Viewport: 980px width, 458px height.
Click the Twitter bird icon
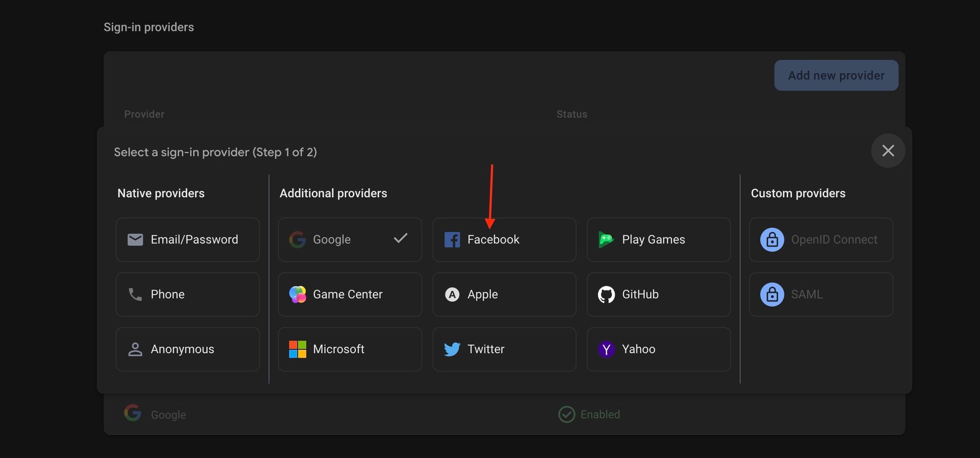tap(452, 349)
